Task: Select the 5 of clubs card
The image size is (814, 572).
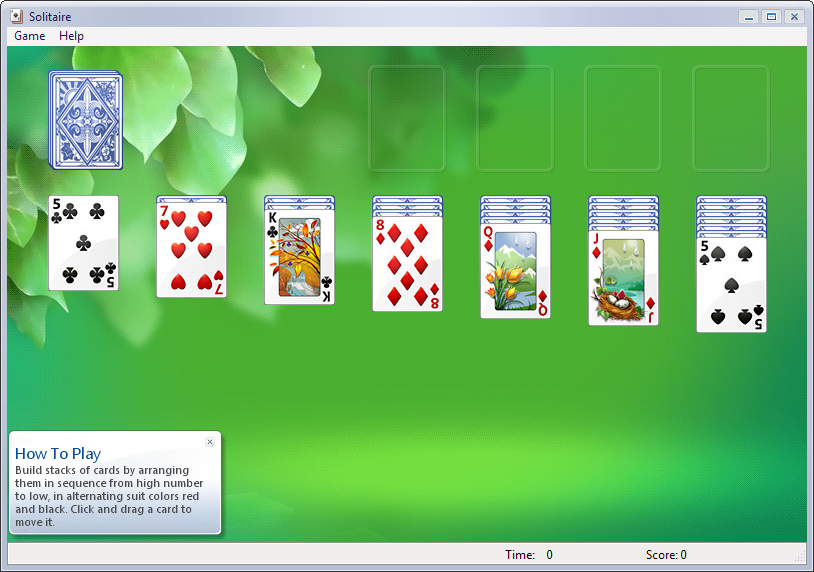Action: pyautogui.click(x=84, y=243)
